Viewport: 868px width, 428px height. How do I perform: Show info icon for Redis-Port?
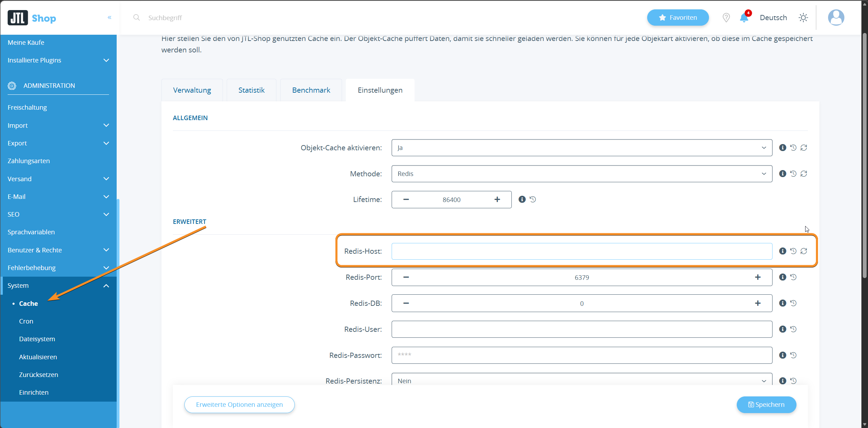782,277
